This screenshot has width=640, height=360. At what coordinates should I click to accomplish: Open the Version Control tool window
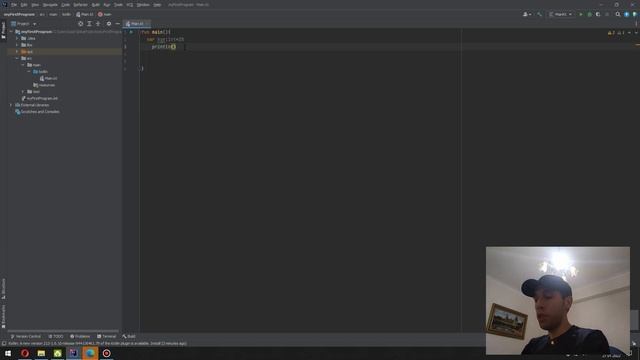click(x=26, y=336)
